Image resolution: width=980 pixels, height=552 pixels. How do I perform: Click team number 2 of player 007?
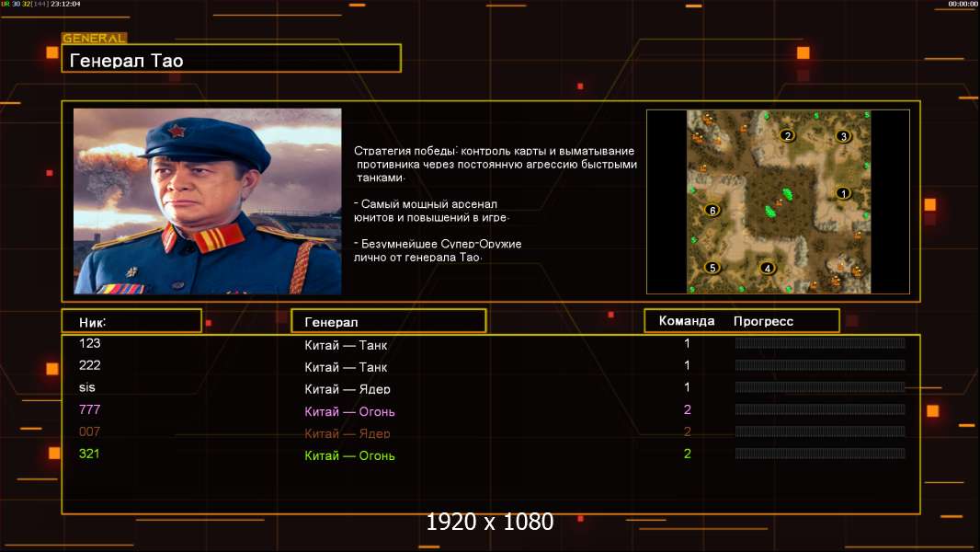coord(687,431)
